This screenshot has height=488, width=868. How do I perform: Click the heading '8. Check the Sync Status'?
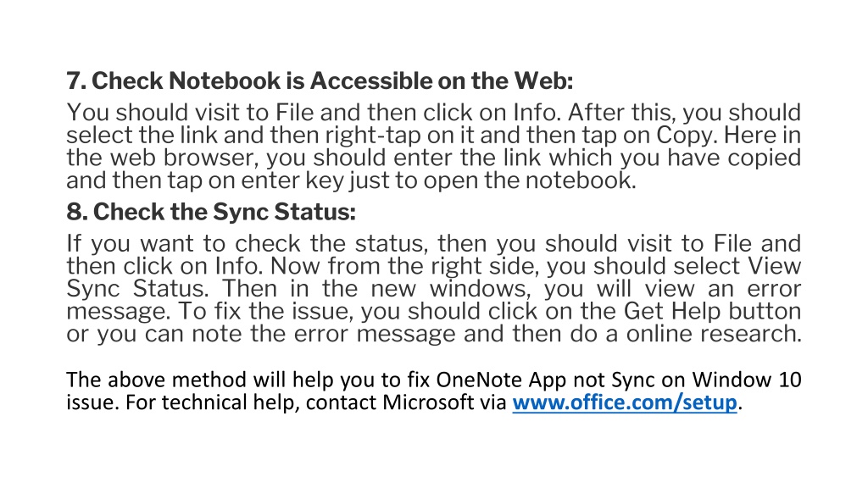pyautogui.click(x=211, y=212)
